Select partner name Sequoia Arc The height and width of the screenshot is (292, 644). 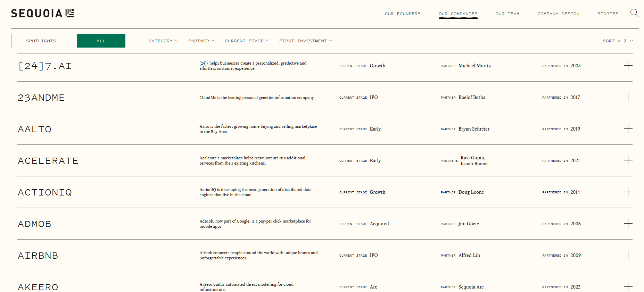471,287
